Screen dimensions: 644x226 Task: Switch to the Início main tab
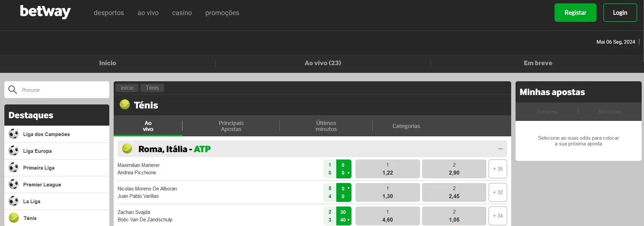tap(108, 63)
